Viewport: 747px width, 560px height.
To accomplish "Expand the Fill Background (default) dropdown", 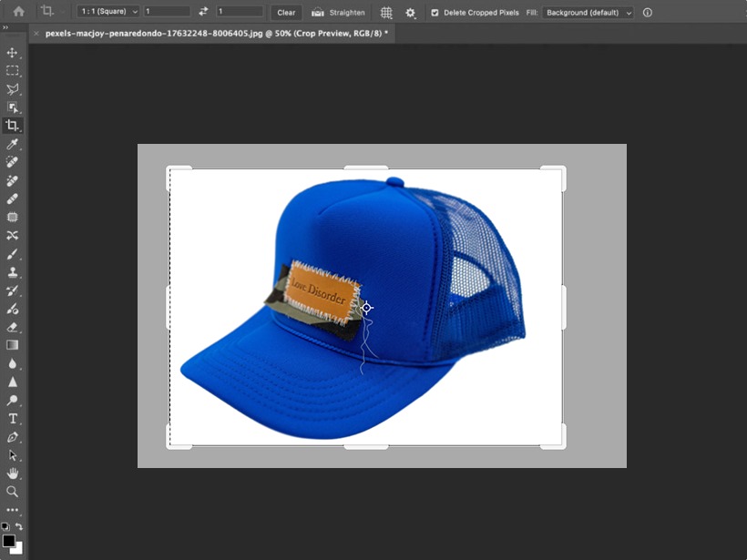I will 588,13.
